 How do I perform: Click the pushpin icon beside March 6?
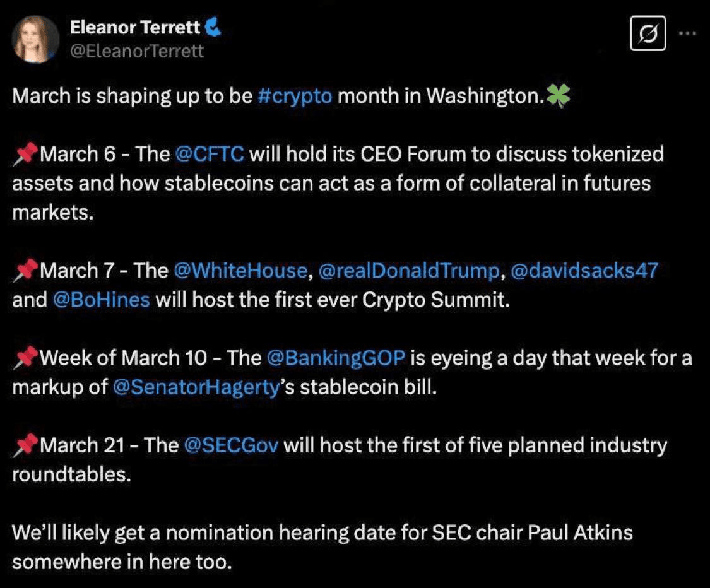tap(25, 155)
